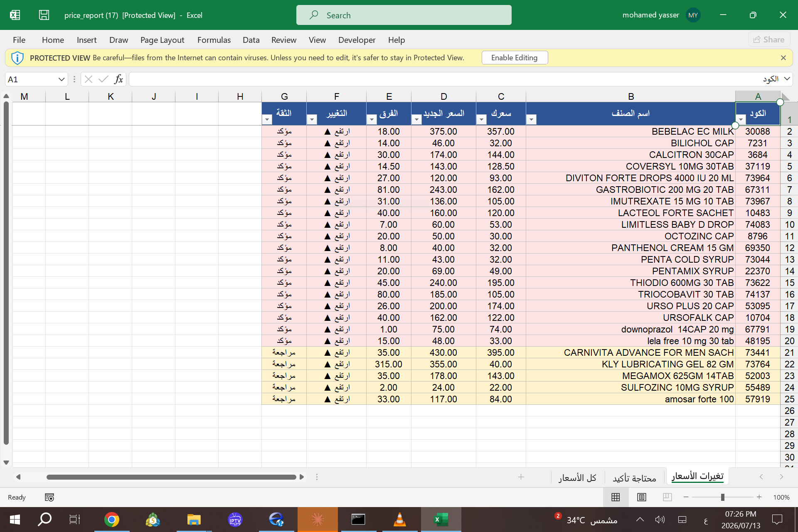Open the Windows Start menu
The image size is (798, 532).
[15, 520]
